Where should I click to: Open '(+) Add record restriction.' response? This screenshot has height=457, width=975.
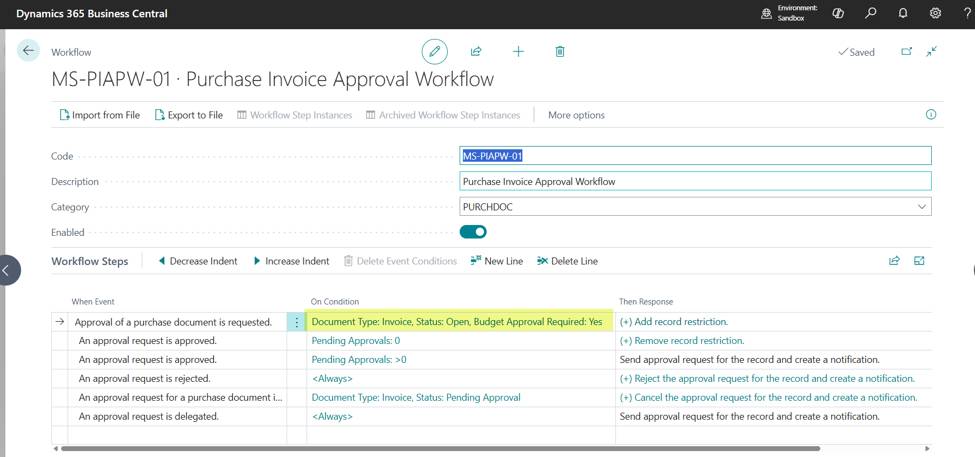point(674,322)
